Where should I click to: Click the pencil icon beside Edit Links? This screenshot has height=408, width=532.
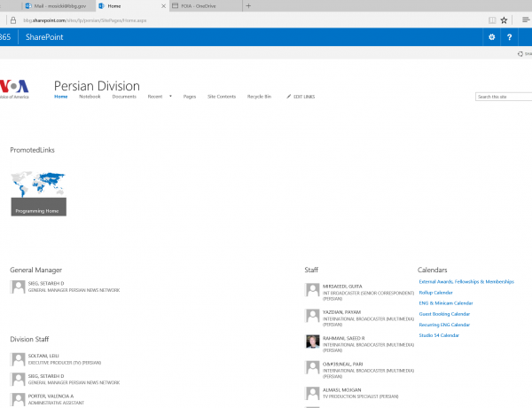(289, 97)
